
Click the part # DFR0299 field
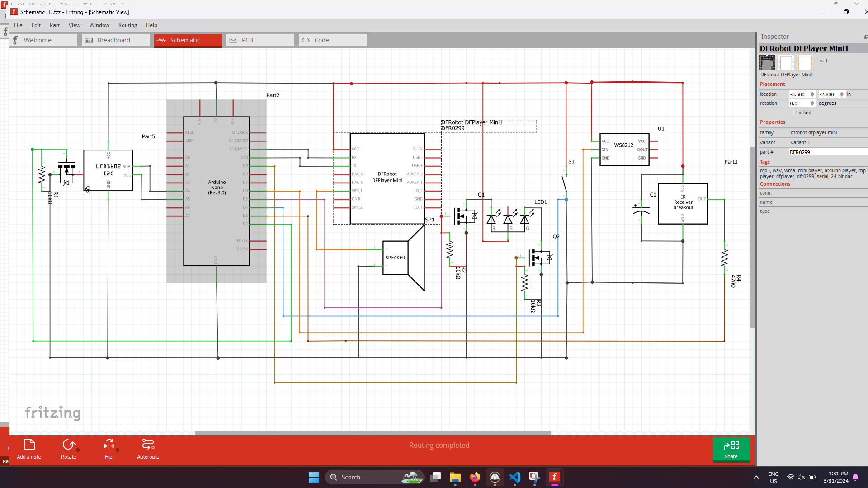tap(828, 152)
